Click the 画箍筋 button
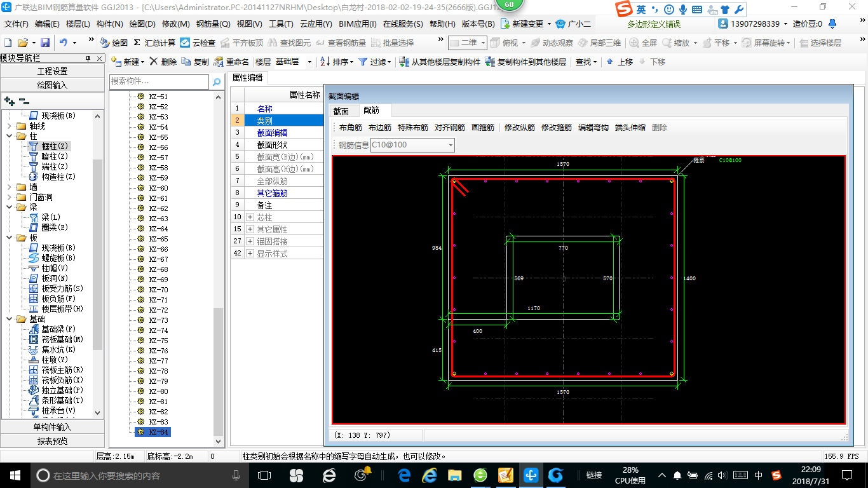The height and width of the screenshot is (488, 868). pyautogui.click(x=483, y=128)
